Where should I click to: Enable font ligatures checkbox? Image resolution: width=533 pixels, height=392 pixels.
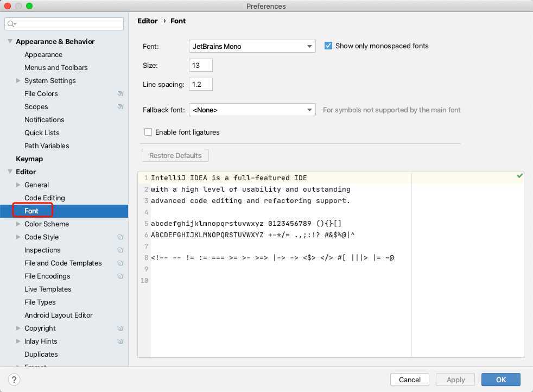tap(148, 132)
